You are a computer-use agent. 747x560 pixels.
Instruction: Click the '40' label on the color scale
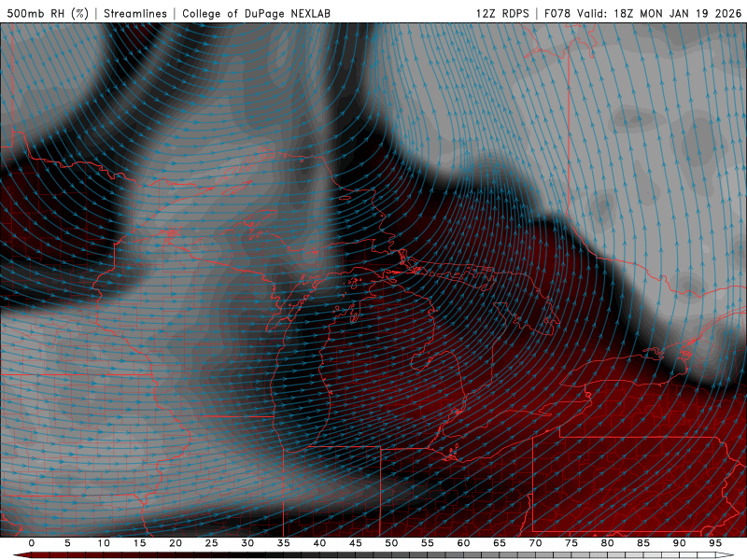coord(319,543)
